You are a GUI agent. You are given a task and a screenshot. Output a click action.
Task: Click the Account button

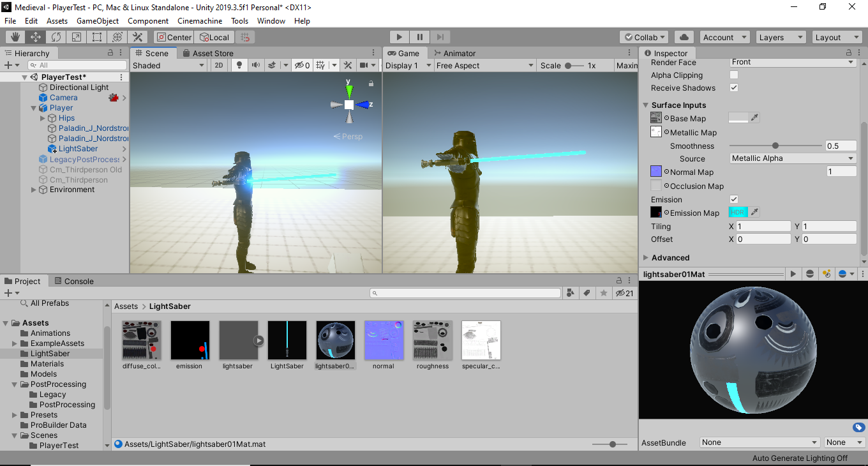click(724, 37)
